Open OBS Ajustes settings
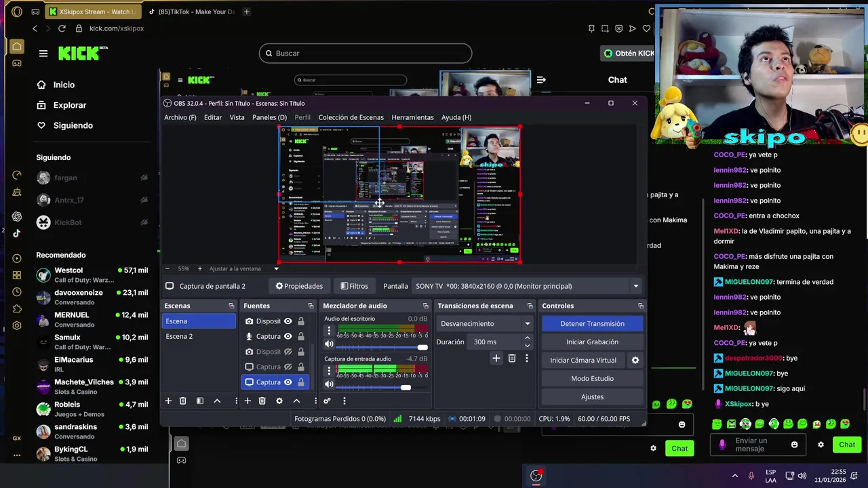868x488 pixels. 592,397
